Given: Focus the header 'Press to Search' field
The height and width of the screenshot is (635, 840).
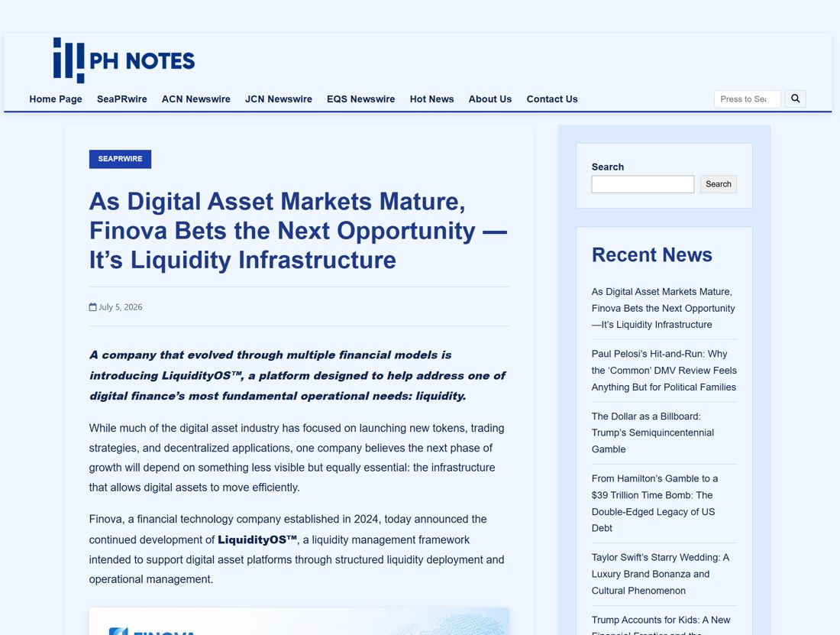Looking at the screenshot, I should pyautogui.click(x=747, y=99).
